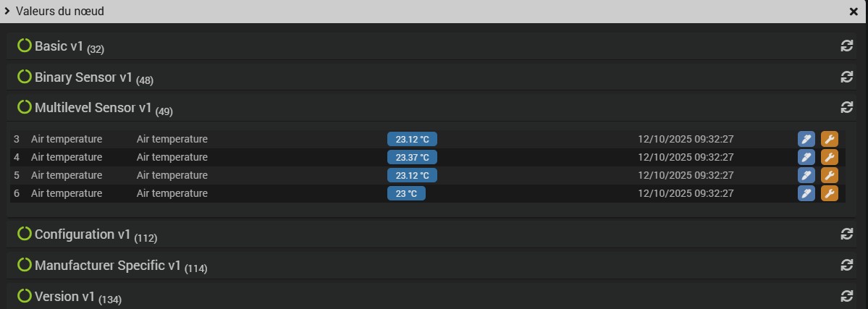
Task: Collapse the Multilevel Sensor v1 section
Action: pyautogui.click(x=93, y=108)
